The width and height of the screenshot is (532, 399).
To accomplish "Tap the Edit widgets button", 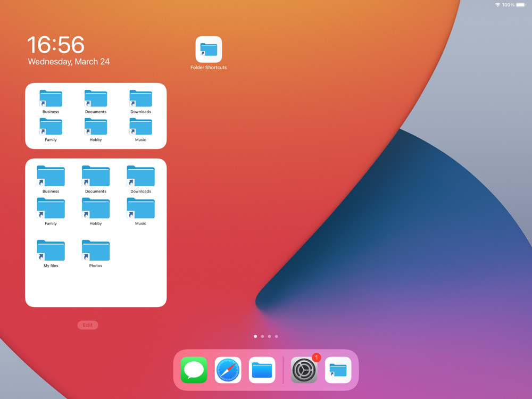I will click(x=88, y=325).
